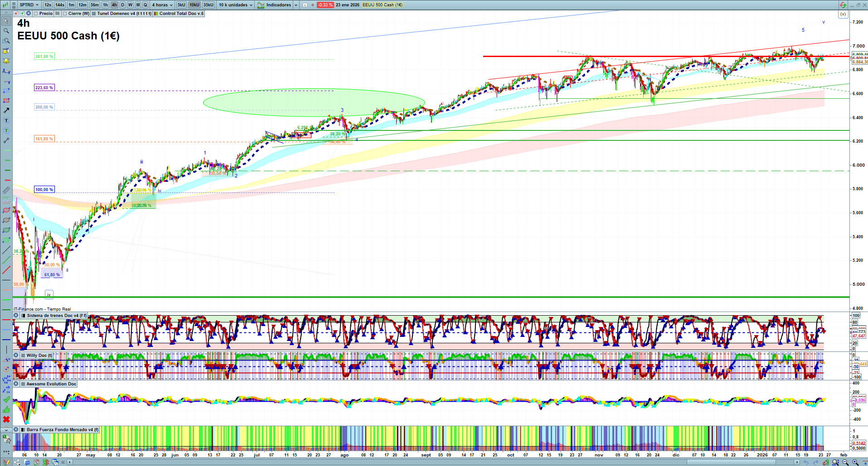Choose the arrow drawing tool
Image resolution: width=868 pixels, height=466 pixels.
pos(6,110)
